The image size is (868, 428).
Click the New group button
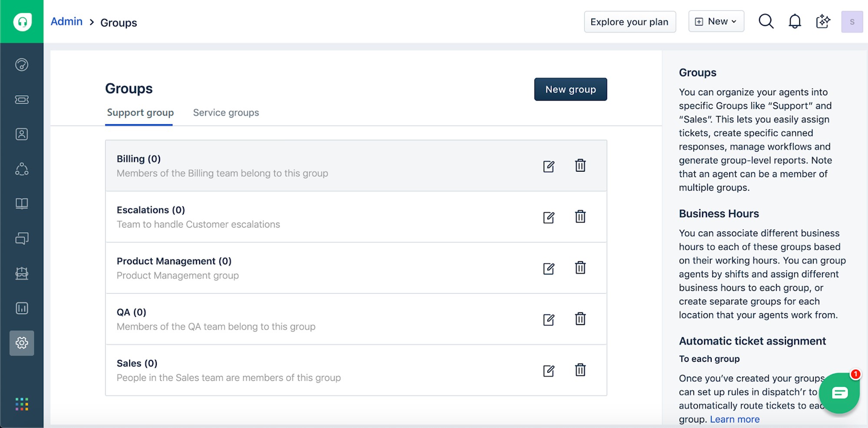(x=570, y=89)
